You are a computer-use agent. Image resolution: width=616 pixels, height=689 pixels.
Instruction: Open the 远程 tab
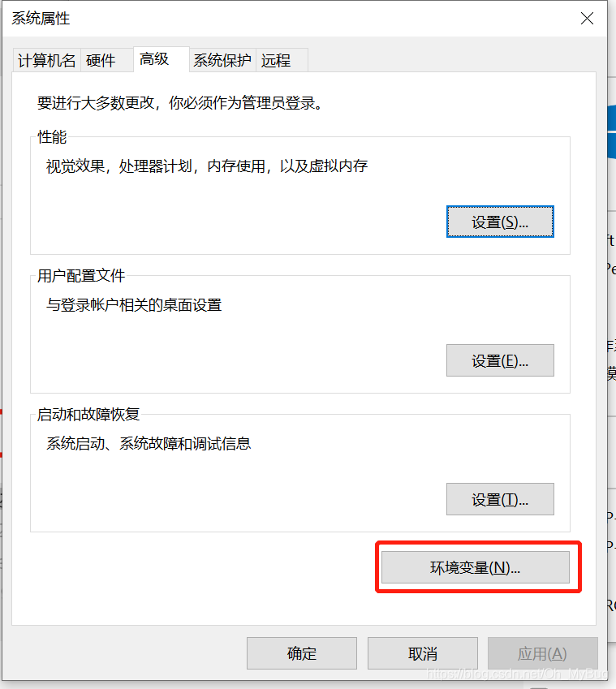point(282,60)
